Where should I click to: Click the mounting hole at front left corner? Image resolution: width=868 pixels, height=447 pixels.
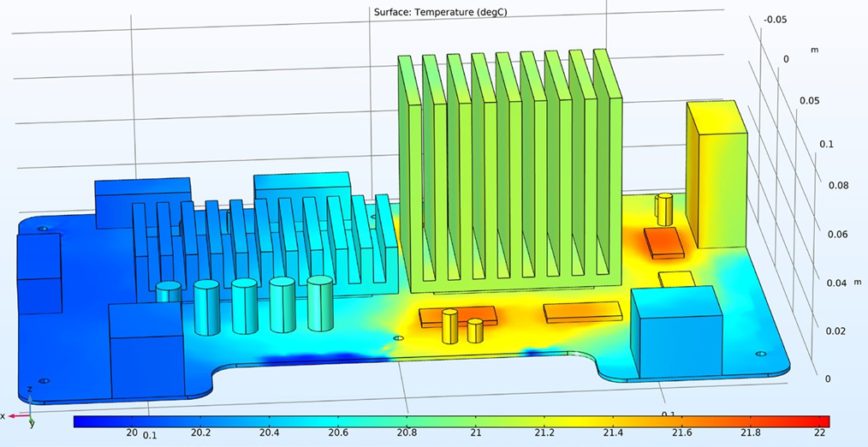coord(44,381)
